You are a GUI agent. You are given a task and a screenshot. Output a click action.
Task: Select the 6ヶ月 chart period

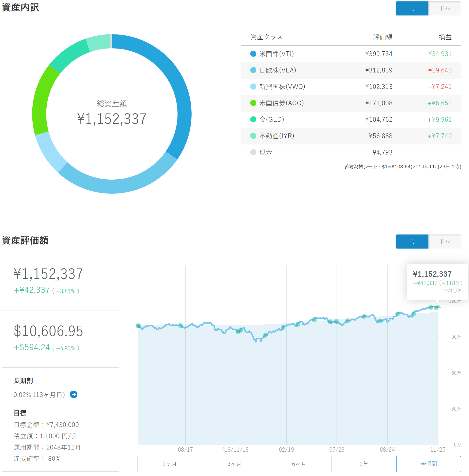(x=299, y=464)
